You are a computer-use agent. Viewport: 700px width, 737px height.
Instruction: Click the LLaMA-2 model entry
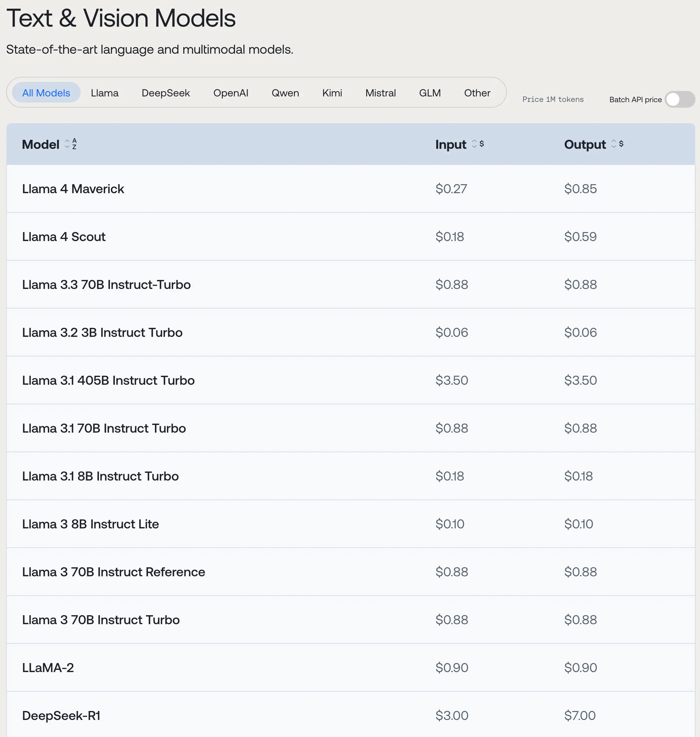(x=48, y=668)
